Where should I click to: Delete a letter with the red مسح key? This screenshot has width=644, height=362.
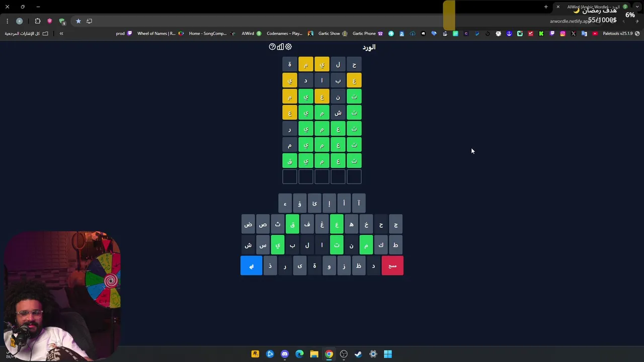click(x=392, y=265)
